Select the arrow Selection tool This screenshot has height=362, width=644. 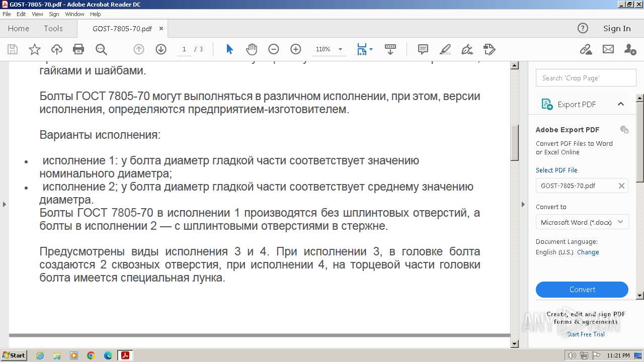pos(229,49)
